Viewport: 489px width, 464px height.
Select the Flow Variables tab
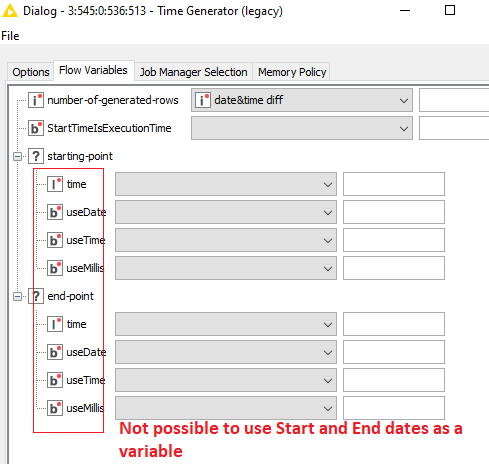click(93, 70)
